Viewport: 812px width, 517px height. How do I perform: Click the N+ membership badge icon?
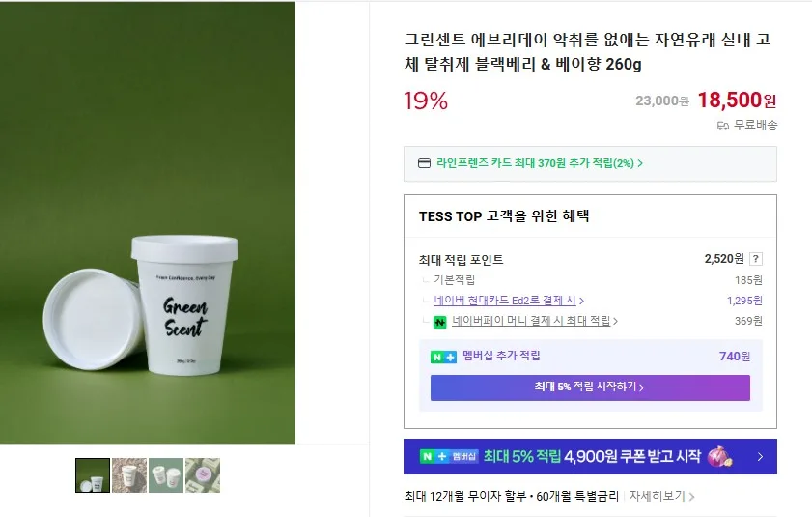click(443, 357)
